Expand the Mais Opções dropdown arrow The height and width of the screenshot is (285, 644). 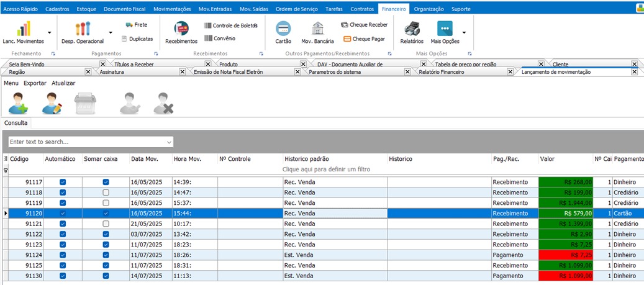(x=464, y=32)
